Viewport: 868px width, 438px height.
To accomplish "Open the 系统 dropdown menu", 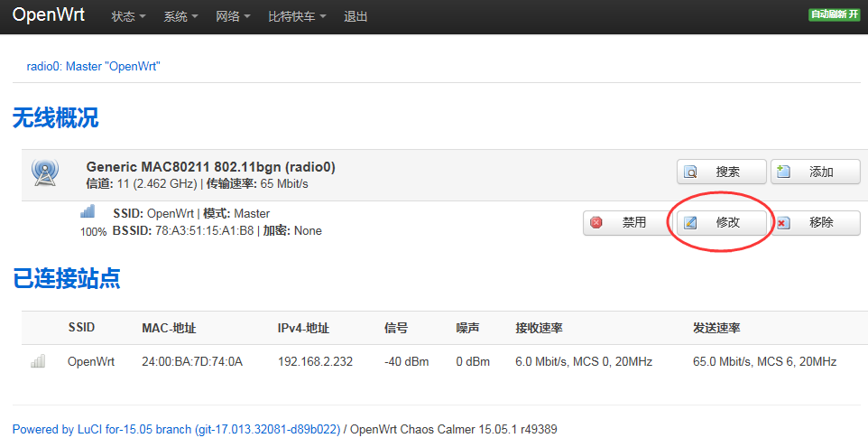I will (x=180, y=16).
